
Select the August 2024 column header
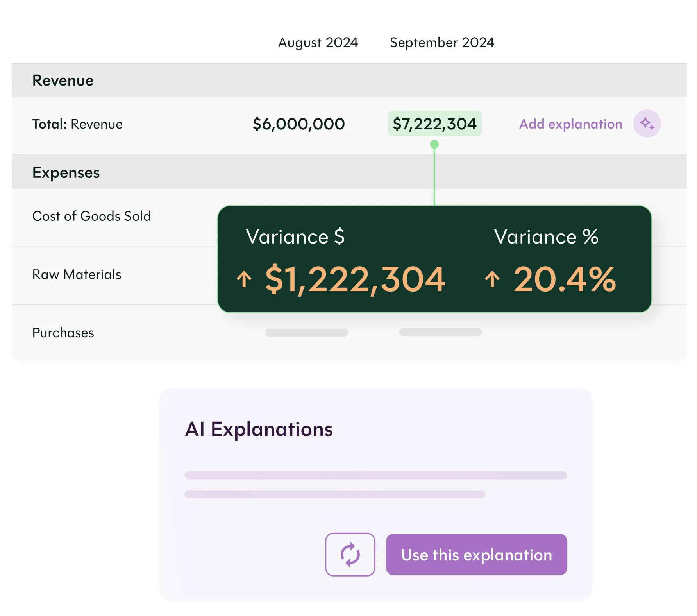tap(318, 43)
